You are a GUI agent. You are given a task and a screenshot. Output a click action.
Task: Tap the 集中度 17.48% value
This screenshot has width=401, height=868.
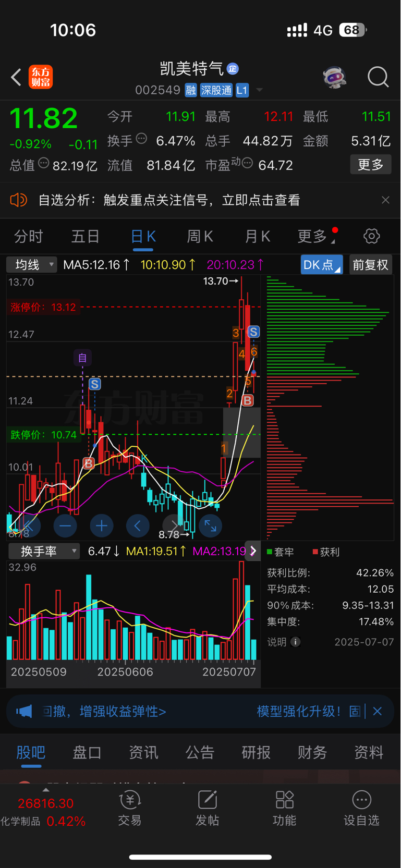point(376,622)
